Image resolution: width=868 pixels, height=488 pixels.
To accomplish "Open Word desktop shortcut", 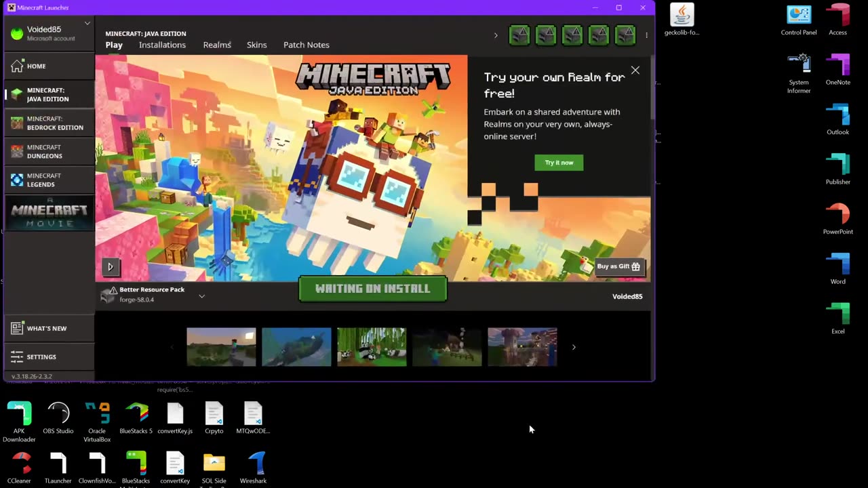I will [837, 268].
